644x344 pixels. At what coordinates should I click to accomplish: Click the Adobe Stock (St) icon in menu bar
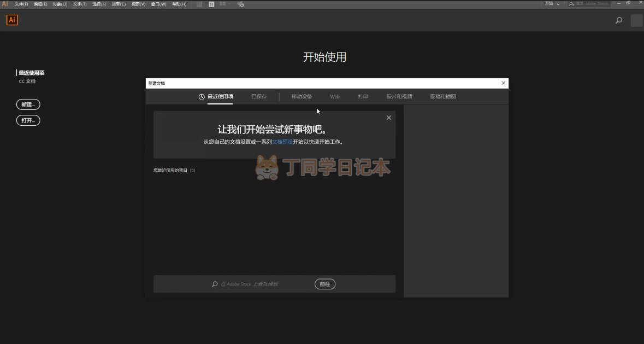point(211,4)
